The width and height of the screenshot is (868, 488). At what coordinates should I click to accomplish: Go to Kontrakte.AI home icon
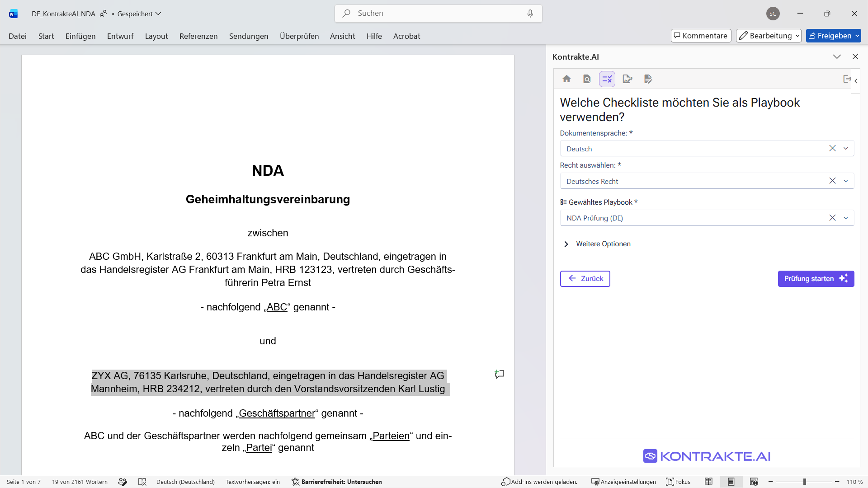[566, 79]
